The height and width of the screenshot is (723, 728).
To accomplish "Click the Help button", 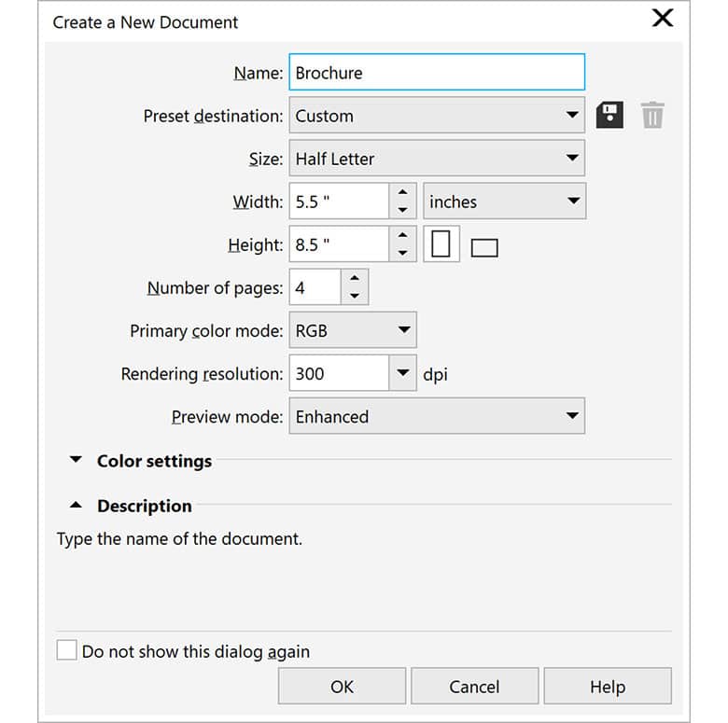I will [x=607, y=687].
